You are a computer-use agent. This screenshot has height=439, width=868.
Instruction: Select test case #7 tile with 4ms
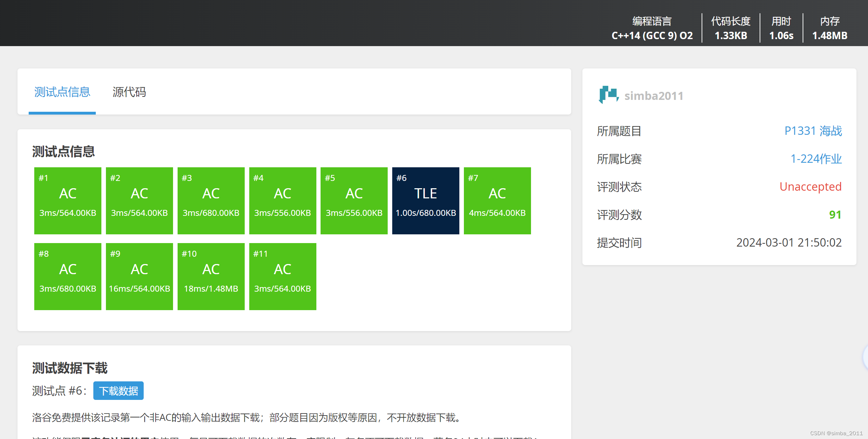[497, 201]
